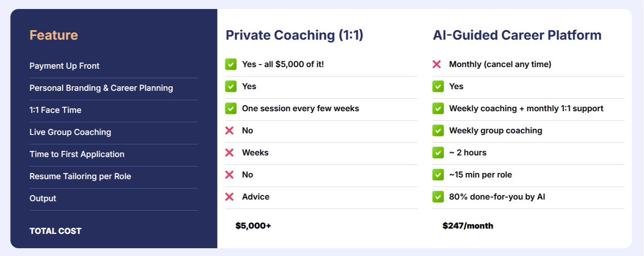This screenshot has width=644, height=256.
Task: Click red X in Private Coaching Live Group Coaching row
Action: 229,130
